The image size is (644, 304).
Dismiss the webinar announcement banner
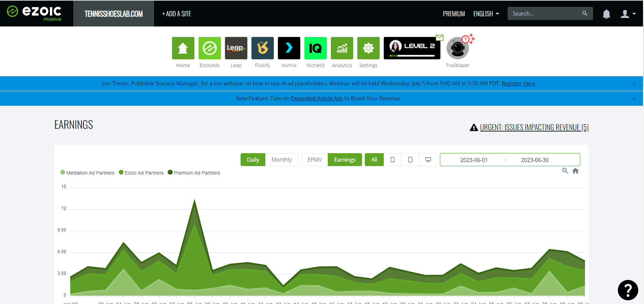click(x=634, y=84)
